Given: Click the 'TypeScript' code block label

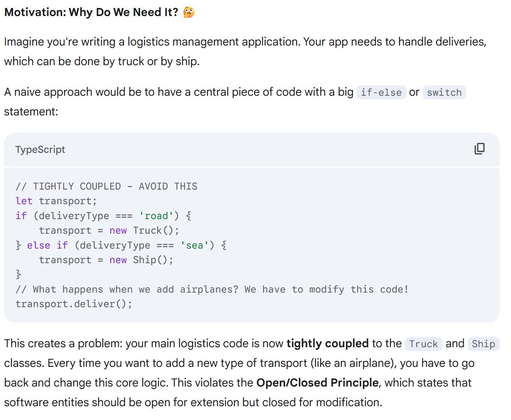Looking at the screenshot, I should (40, 150).
